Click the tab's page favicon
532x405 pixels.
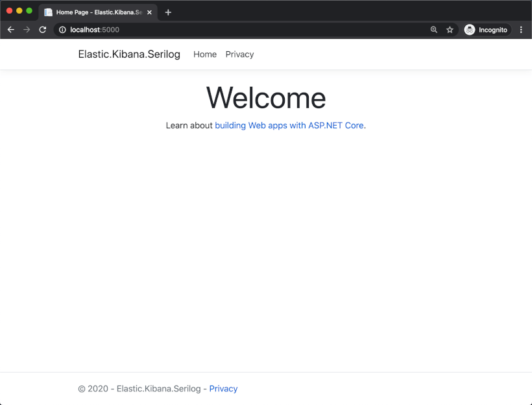tap(48, 12)
